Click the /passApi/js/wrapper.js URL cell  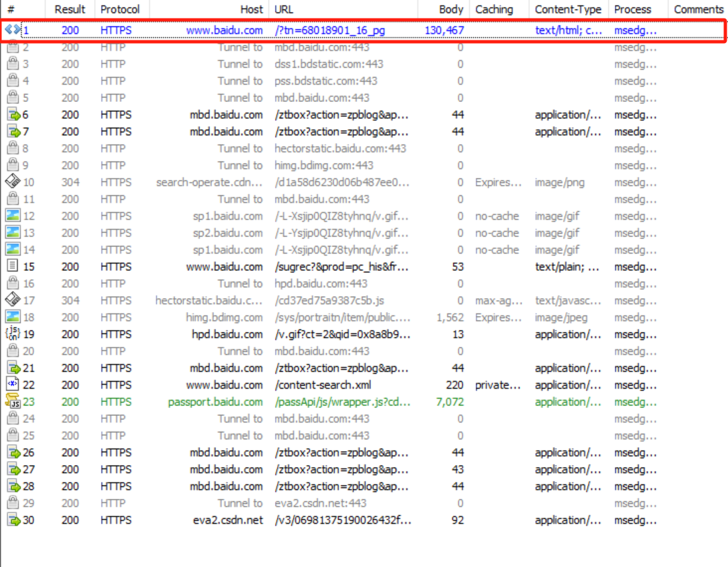[342, 401]
